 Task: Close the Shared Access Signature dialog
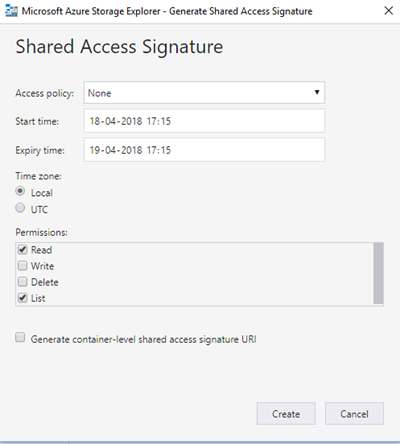(388, 11)
